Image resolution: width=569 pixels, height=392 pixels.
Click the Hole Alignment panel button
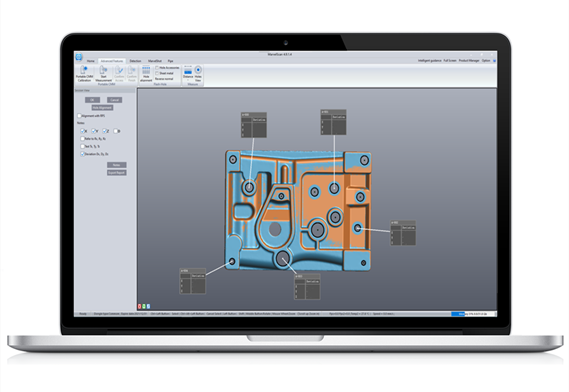tap(102, 108)
